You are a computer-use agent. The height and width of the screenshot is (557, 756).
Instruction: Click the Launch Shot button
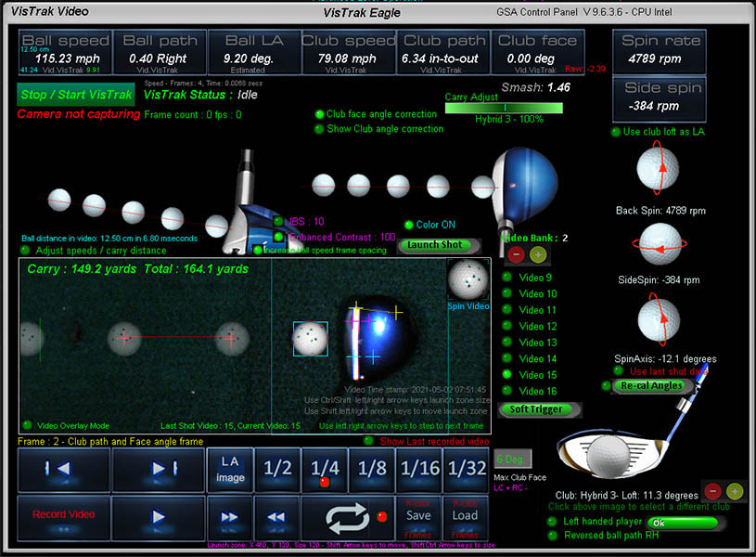point(440,245)
